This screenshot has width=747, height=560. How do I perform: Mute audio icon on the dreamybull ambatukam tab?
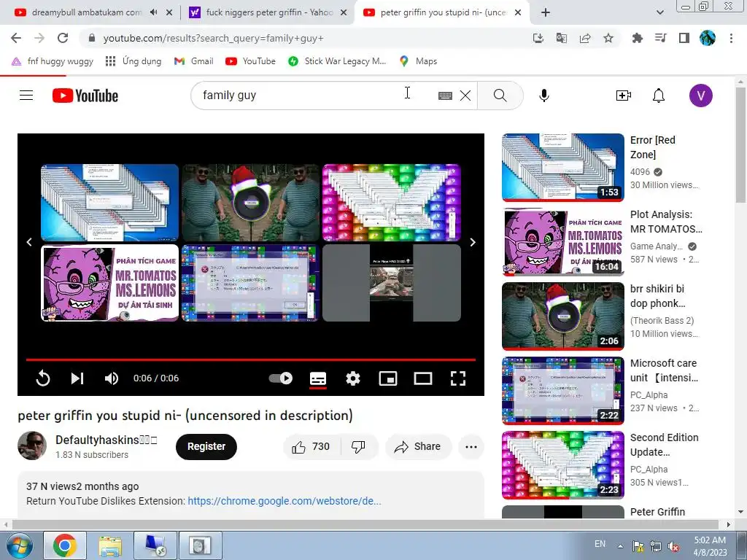(x=153, y=12)
